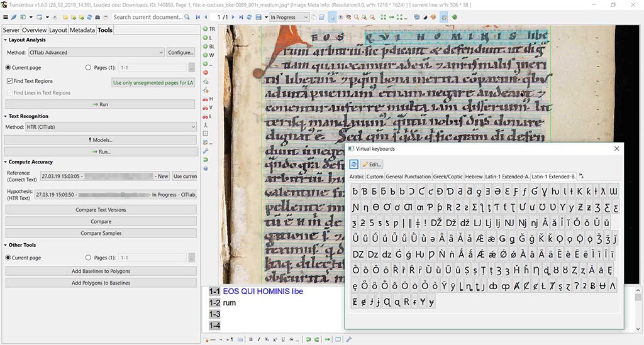This screenshot has height=345, width=644.
Task: Collapse the Other Tools section
Action: click(5, 245)
